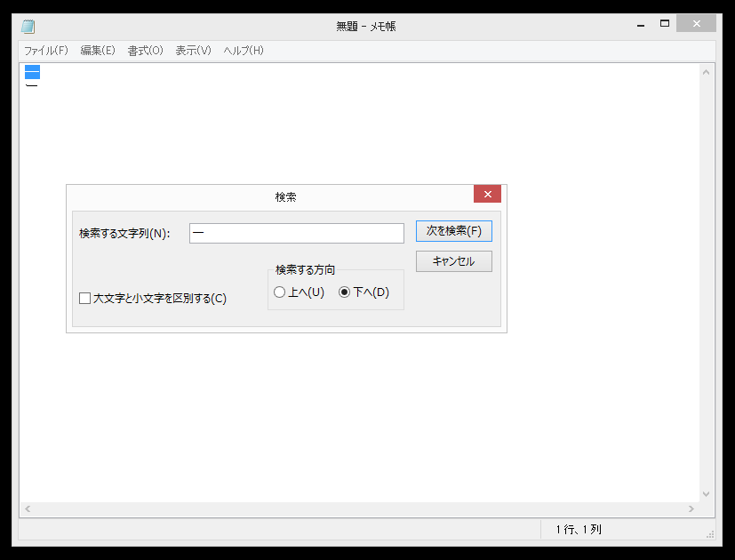The width and height of the screenshot is (735, 560).
Task: Open the 書式(O) menu
Action: click(x=145, y=51)
